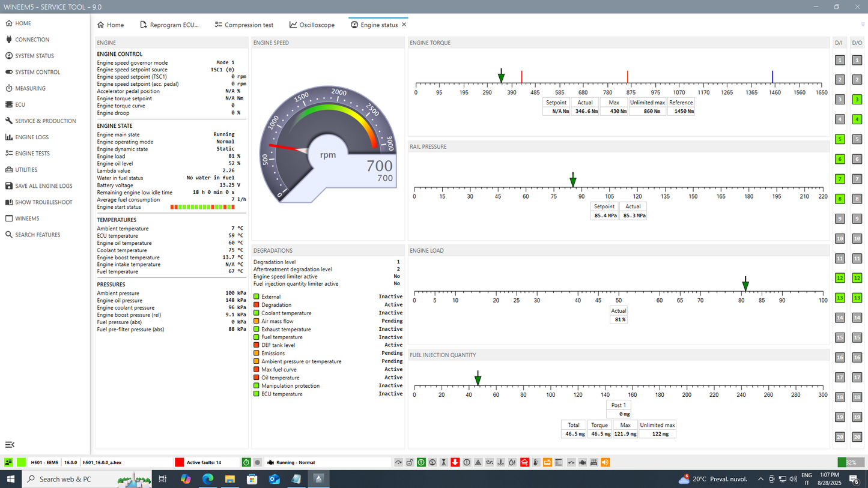The height and width of the screenshot is (488, 868).
Task: Select the ECU sidebar item
Action: (21, 104)
